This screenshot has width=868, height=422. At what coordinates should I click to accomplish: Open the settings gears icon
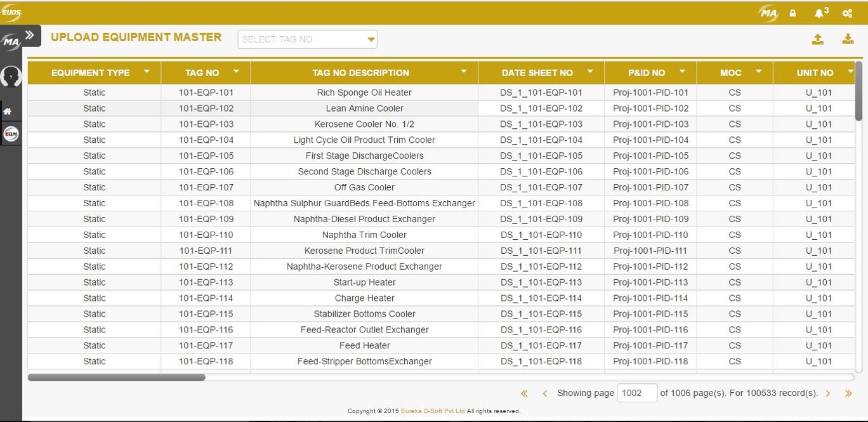click(847, 13)
